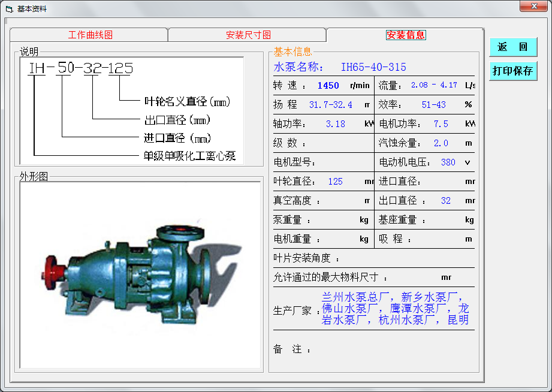The width and height of the screenshot is (552, 392).
Task: Click the motor voltage value 380
Action: (x=448, y=162)
